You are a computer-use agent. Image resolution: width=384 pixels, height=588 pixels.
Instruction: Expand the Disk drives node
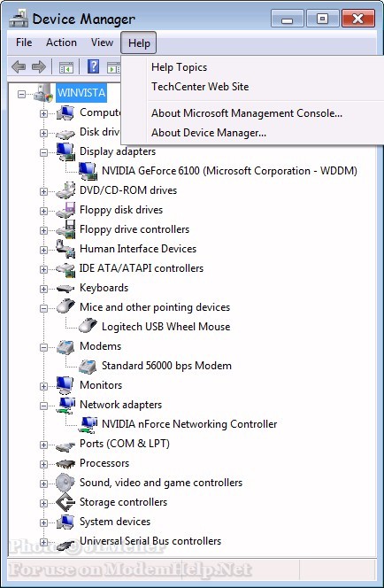44,133
